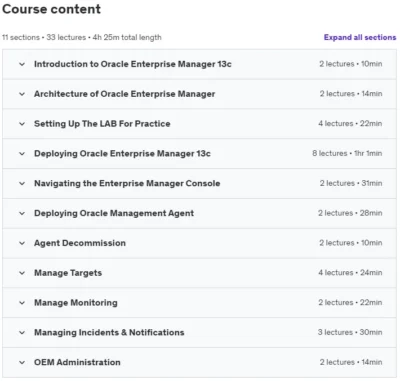The width and height of the screenshot is (400, 381).
Task: Click chevron beside Deploying Oracle Management Agent
Action: click(x=22, y=213)
